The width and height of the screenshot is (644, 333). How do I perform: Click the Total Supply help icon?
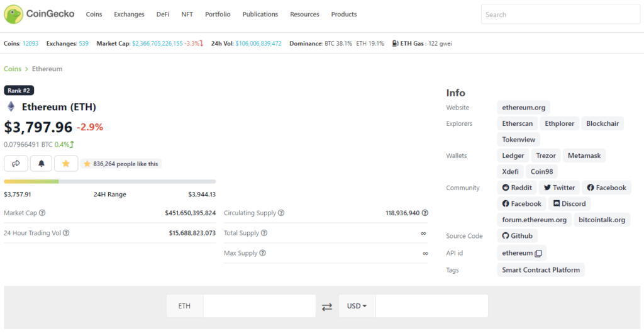(x=264, y=233)
